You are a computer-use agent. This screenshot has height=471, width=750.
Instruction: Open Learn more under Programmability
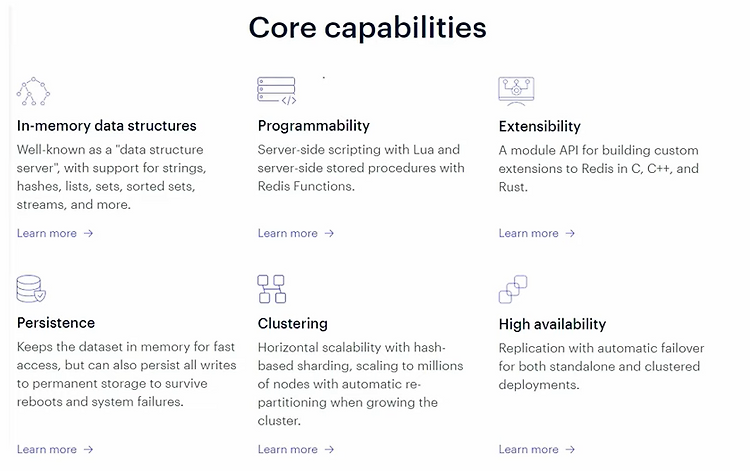(x=296, y=233)
